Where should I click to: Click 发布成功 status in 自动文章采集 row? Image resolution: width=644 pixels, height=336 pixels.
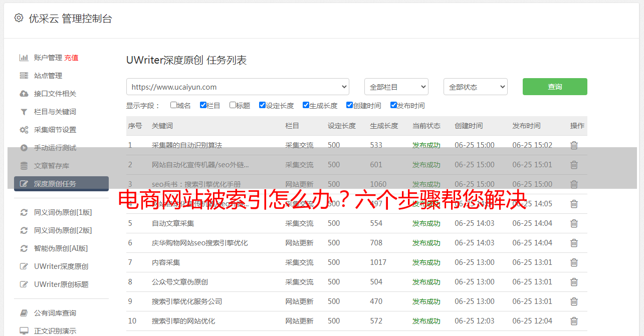pos(426,223)
